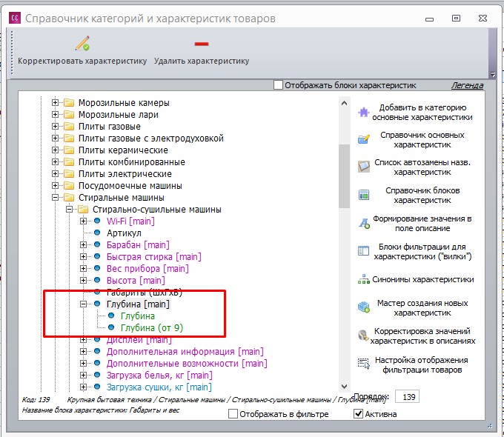This screenshot has height=437, width=504.
Task: Click Синонимы характеристики text button
Action: (423, 279)
